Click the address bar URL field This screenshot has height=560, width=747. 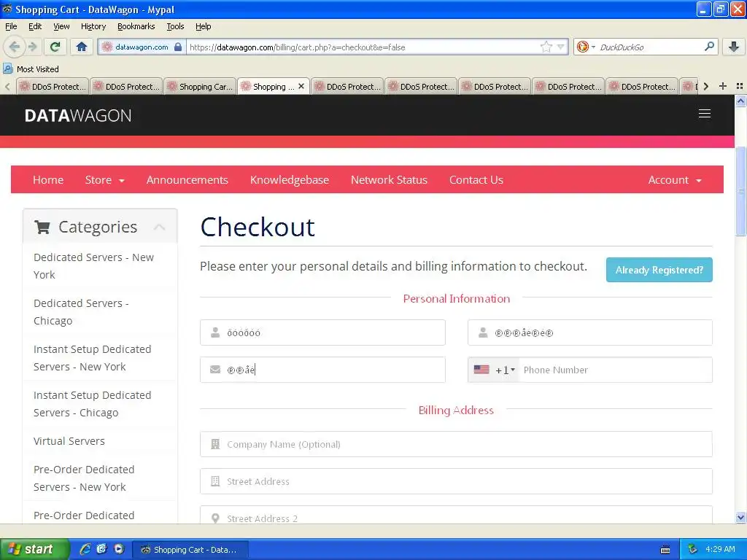pos(363,47)
